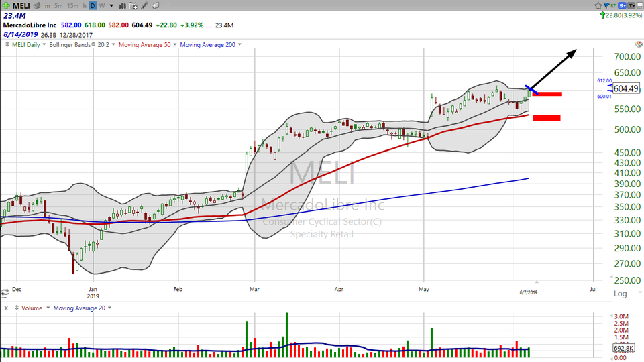
Task: Click the 618.00 high price in green
Action: (x=95, y=25)
